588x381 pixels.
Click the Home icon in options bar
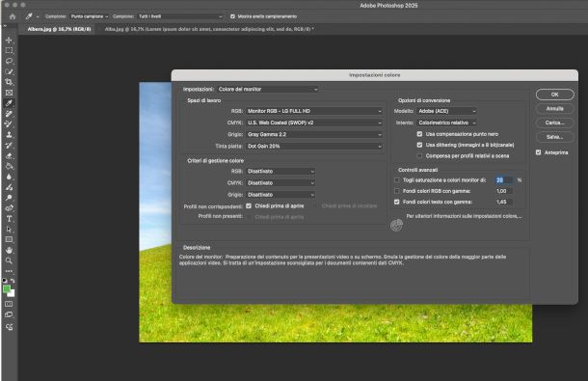(13, 16)
